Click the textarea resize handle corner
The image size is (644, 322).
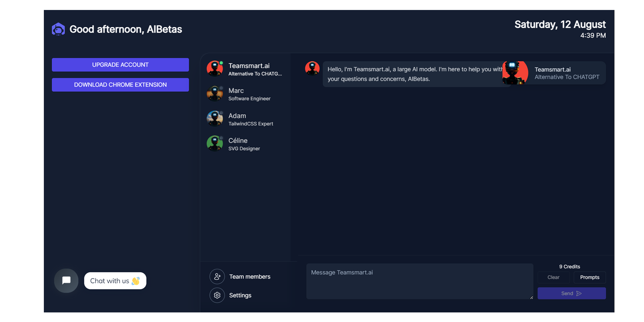tap(531, 297)
